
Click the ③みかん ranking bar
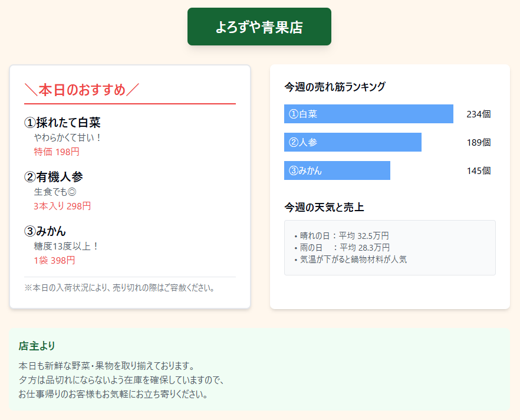coord(337,170)
